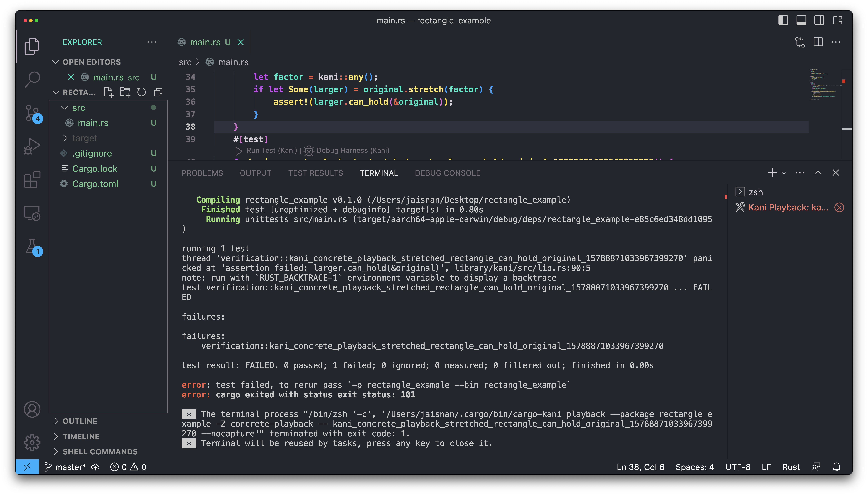Toggle the bottom panel visibility
This screenshot has height=495, width=868.
801,20
